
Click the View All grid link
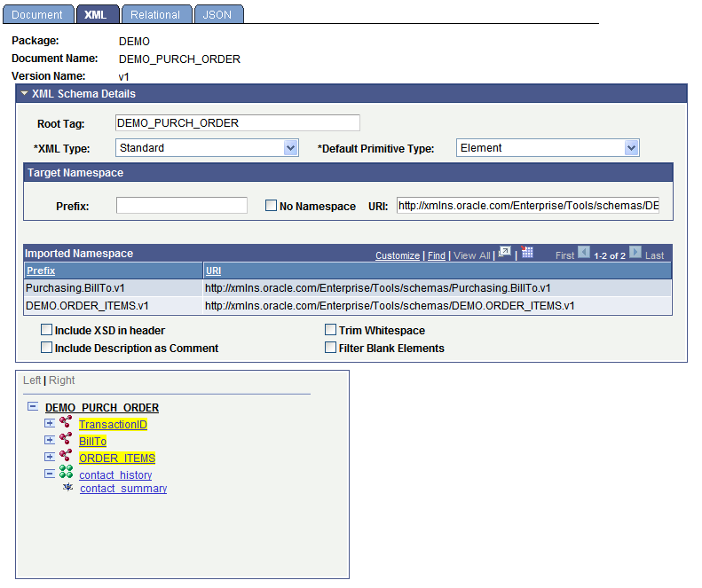click(x=471, y=255)
